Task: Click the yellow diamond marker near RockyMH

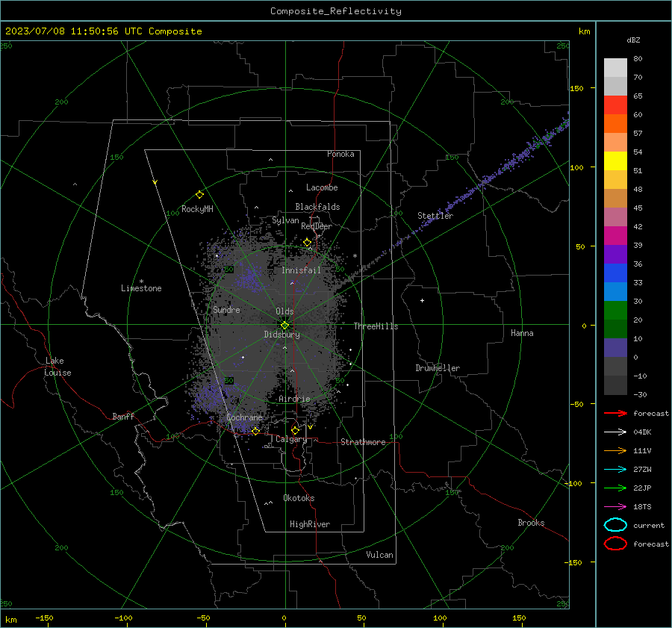Action: 199,195
